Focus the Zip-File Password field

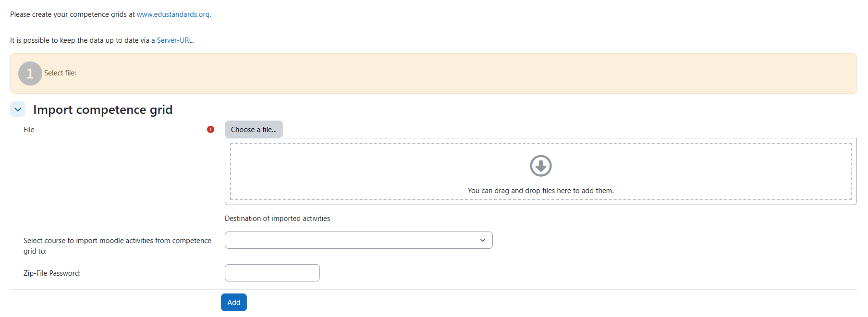(x=272, y=273)
